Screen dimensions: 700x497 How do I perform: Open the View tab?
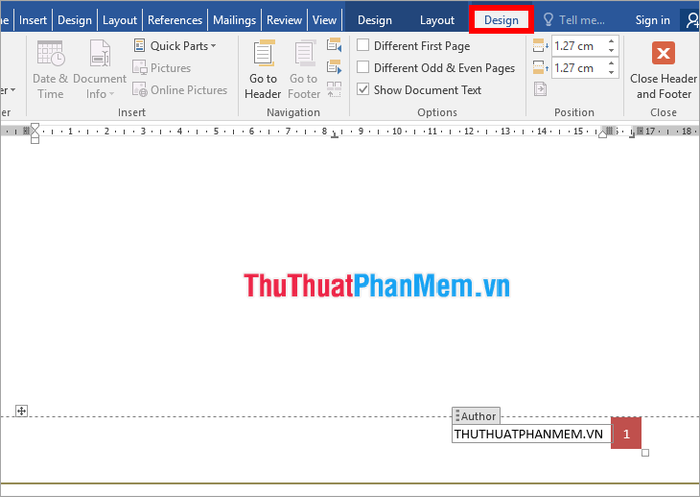coord(325,20)
